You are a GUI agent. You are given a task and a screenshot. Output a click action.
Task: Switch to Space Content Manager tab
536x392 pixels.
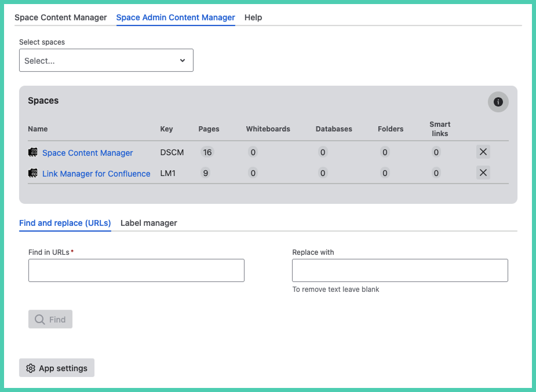pos(60,17)
